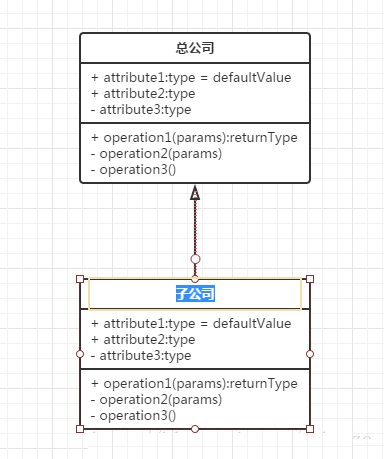Click the top-right resize handle of 子公司
384x459 pixels.
(x=310, y=279)
